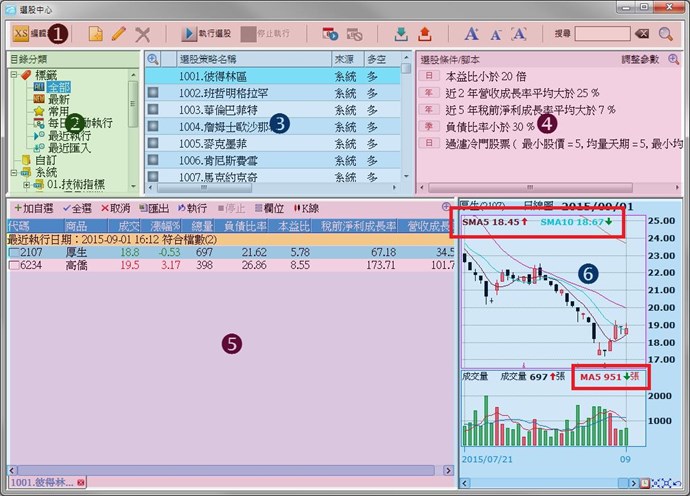Reset font size with bracketed A icon
Viewport: 690px width, 496px height.
[519, 34]
